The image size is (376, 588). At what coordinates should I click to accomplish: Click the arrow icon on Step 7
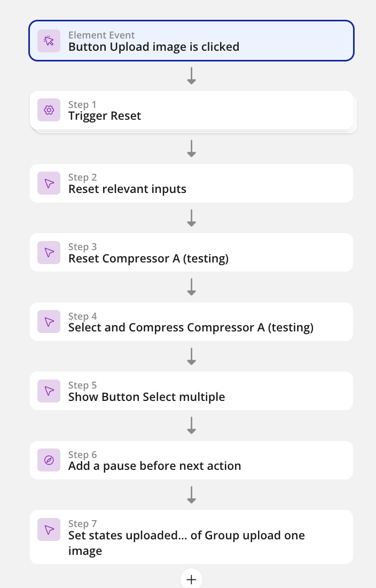[49, 529]
